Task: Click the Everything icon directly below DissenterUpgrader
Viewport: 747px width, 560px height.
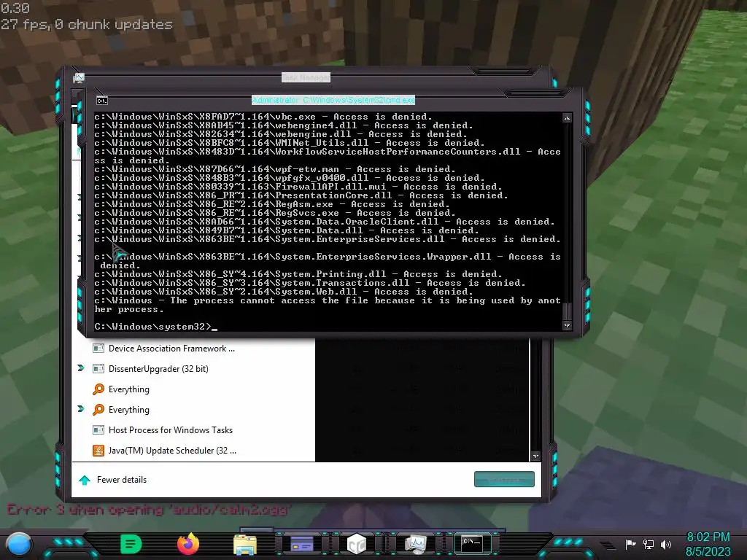Action: [x=98, y=389]
